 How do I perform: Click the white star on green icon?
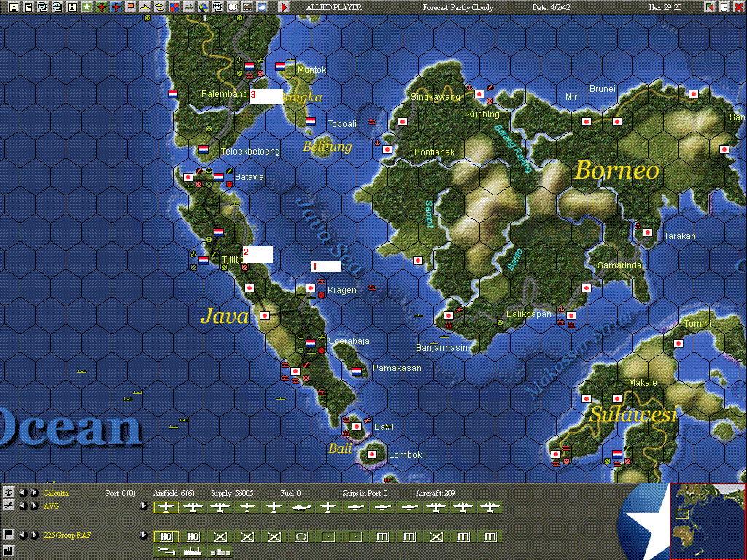click(x=87, y=7)
